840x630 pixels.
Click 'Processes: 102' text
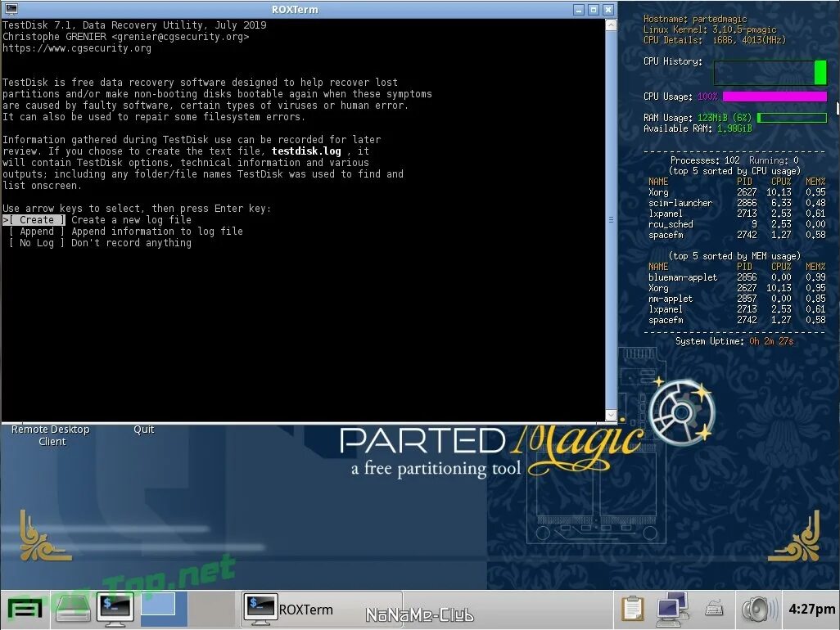[x=704, y=160]
